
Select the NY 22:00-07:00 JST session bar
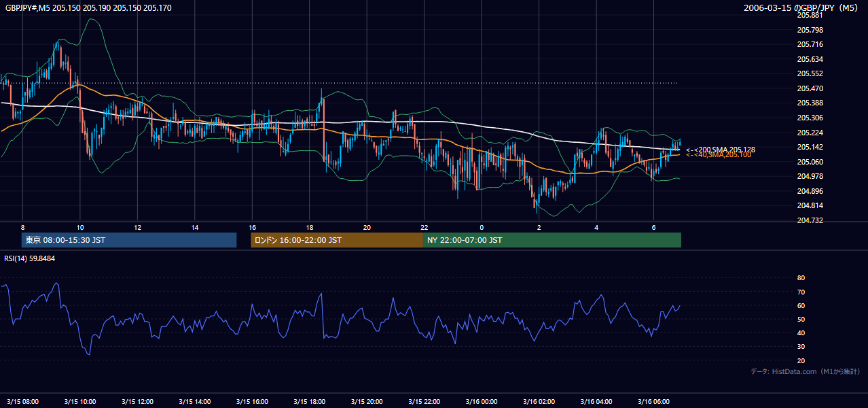pos(552,240)
